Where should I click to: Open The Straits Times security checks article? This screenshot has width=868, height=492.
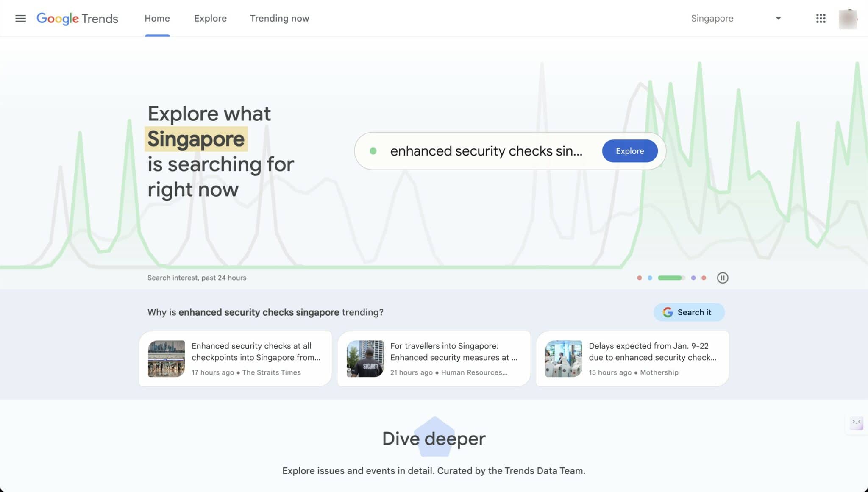[x=235, y=359]
